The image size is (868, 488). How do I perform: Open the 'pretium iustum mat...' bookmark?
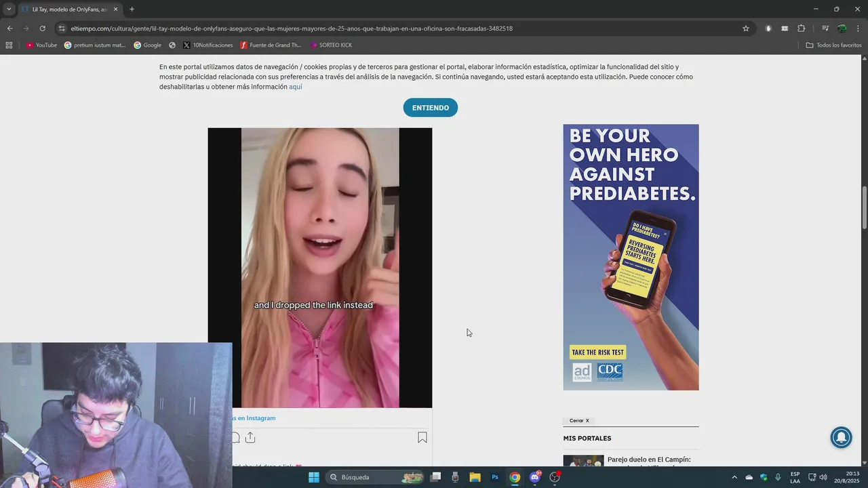95,45
